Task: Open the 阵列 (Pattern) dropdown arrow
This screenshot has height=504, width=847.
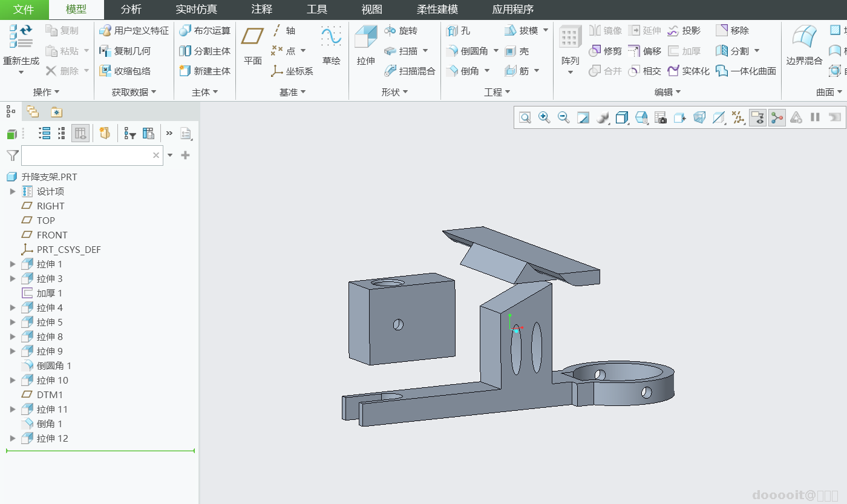Action: tap(570, 73)
